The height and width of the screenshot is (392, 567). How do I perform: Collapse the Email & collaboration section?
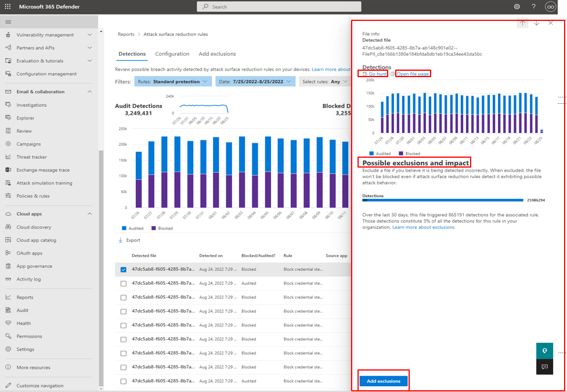click(x=89, y=92)
